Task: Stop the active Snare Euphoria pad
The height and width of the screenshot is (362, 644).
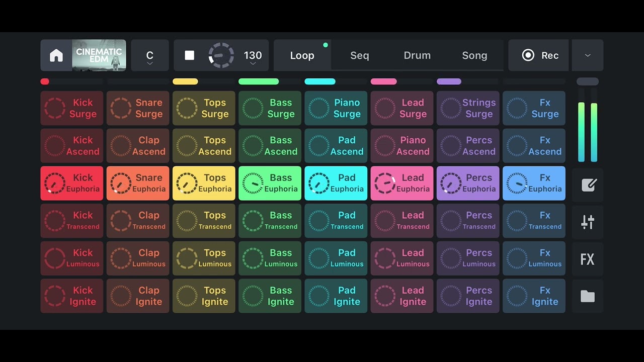Action: [x=138, y=184]
